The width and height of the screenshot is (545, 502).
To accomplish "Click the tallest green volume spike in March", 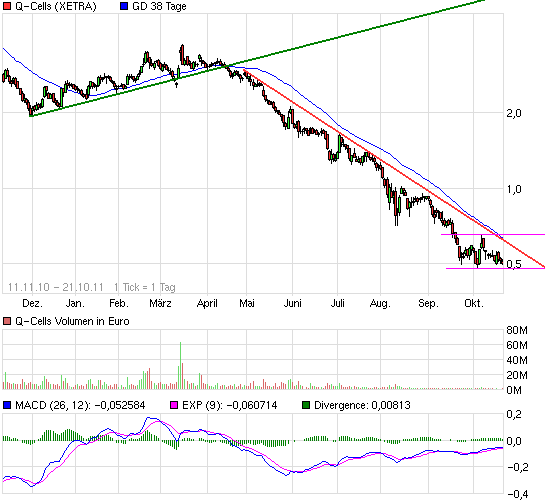I will pos(180,365).
